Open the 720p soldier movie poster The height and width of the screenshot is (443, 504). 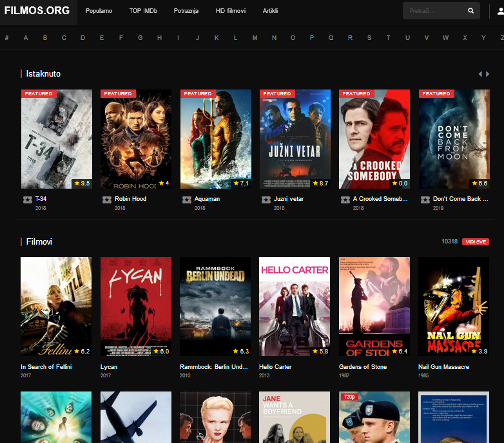coord(374,417)
